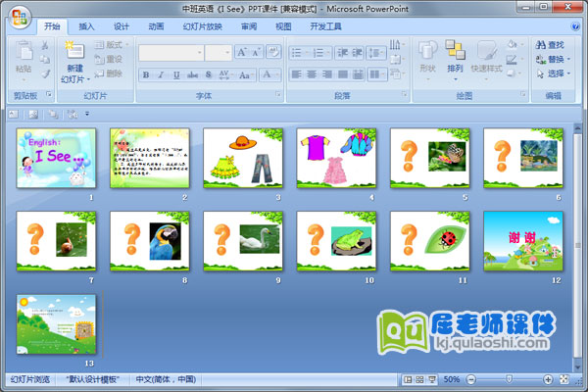Viewport: 588px width, 392px height.
Task: Switch to Normal view in status bar
Action: click(x=409, y=379)
